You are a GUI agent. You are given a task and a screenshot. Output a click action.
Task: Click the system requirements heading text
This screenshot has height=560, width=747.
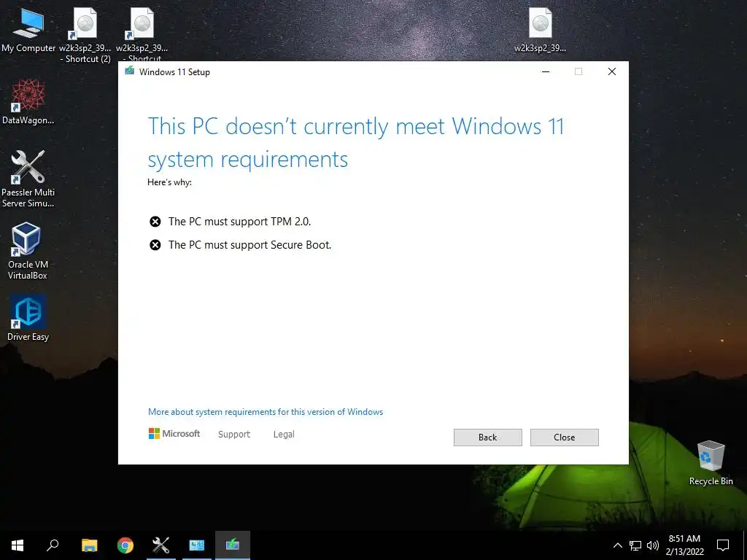pyautogui.click(x=356, y=142)
